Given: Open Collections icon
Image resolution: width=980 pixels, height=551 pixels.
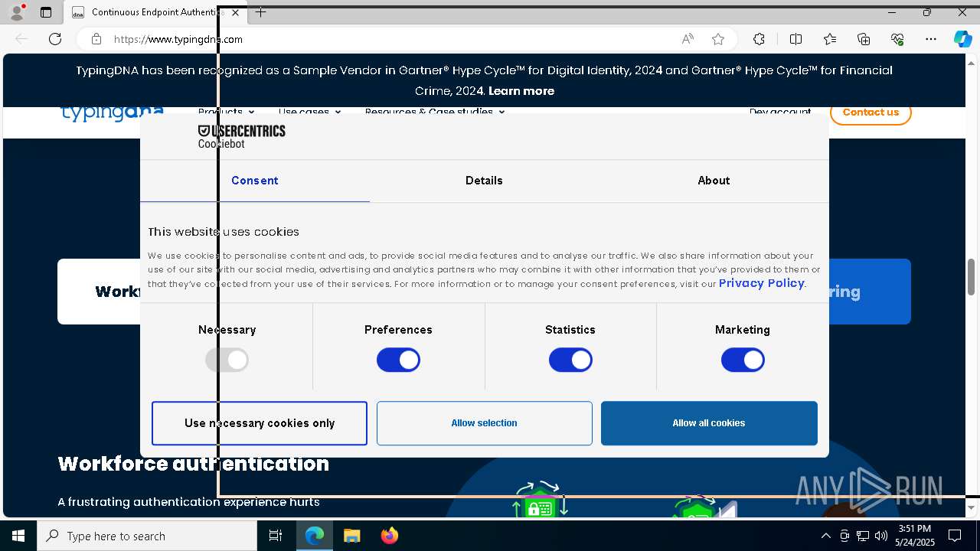Looking at the screenshot, I should click(864, 39).
